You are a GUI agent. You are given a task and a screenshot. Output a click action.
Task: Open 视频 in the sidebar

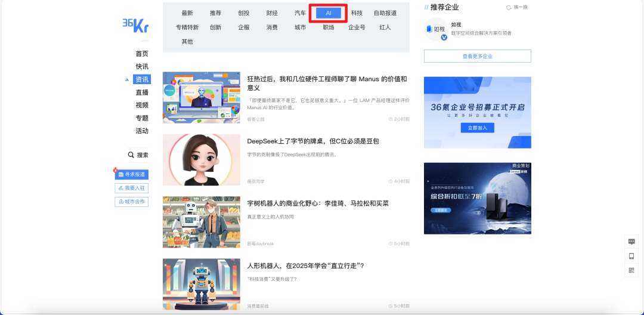click(x=142, y=105)
